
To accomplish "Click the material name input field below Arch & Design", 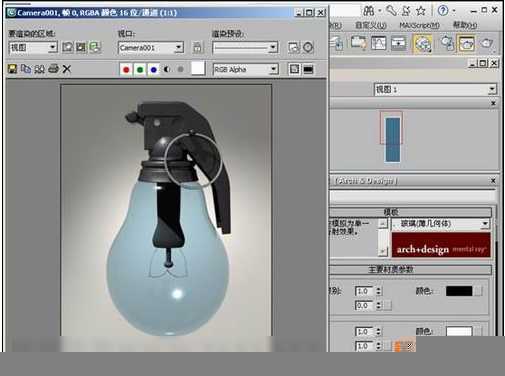I will [x=413, y=197].
